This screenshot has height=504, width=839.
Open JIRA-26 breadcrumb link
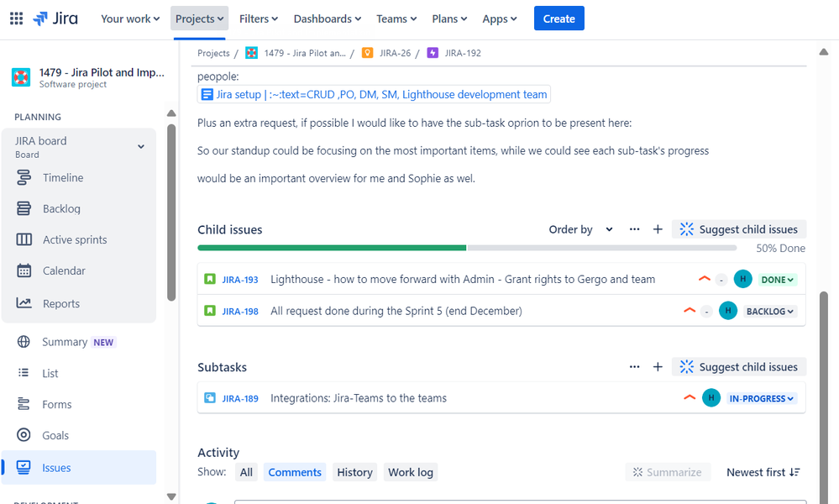pos(396,53)
